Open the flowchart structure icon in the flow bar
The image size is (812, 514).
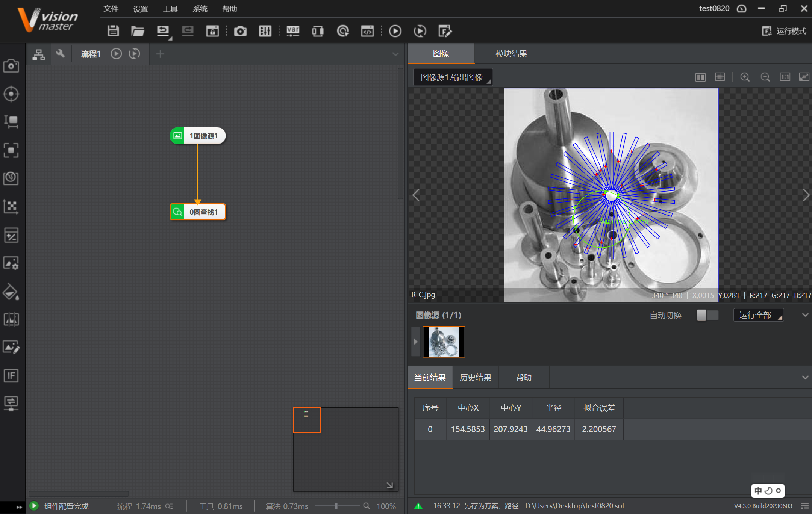(x=38, y=54)
